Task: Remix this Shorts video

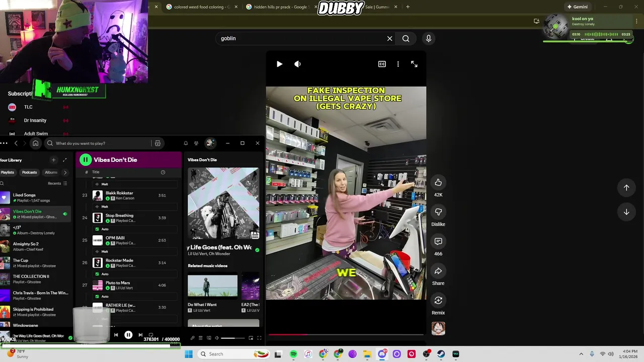Action: (438, 300)
